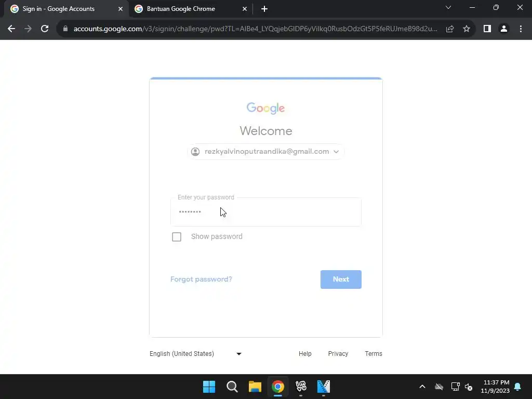Screen dimensions: 532x399
Task: Open the English (United States) language dropdown
Action: [x=195, y=353]
